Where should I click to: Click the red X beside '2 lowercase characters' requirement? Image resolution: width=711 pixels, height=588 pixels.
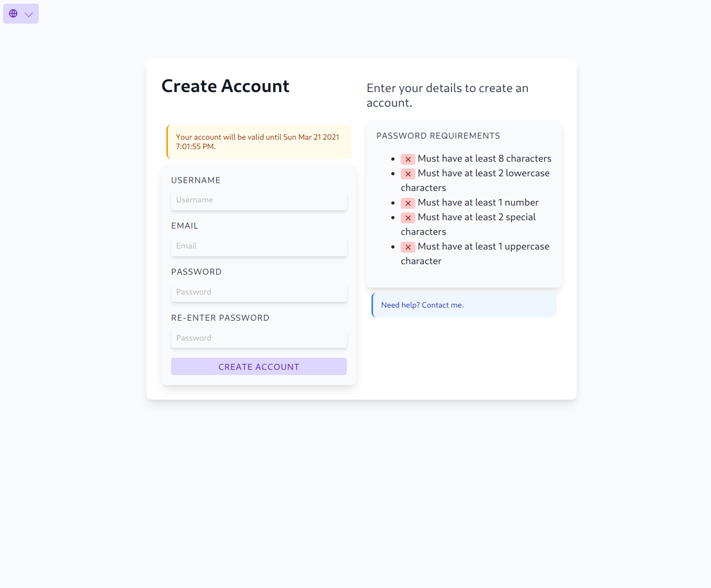coord(408,174)
